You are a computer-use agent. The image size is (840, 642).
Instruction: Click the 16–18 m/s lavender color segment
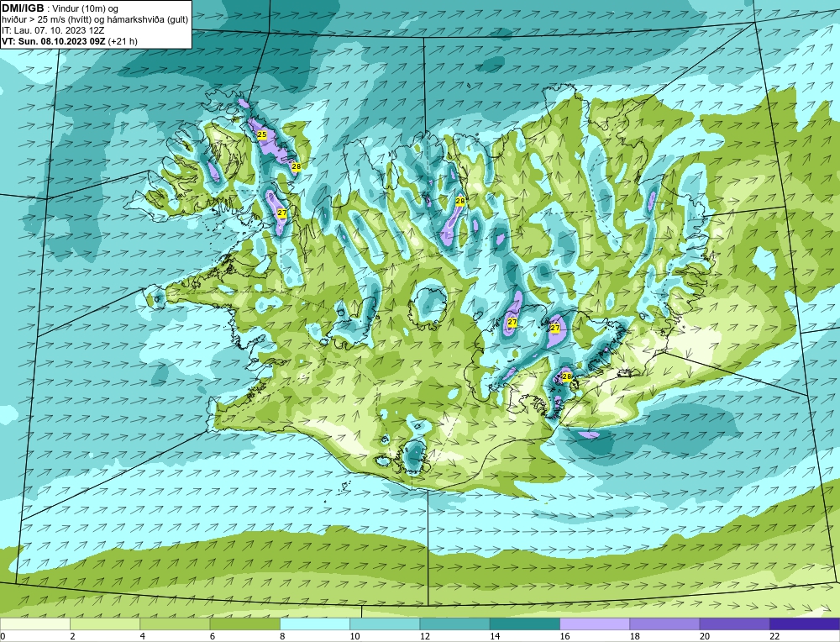pyautogui.click(x=595, y=624)
